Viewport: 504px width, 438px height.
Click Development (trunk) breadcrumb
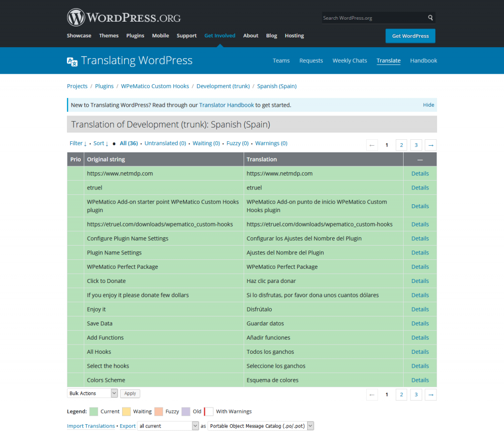click(223, 86)
